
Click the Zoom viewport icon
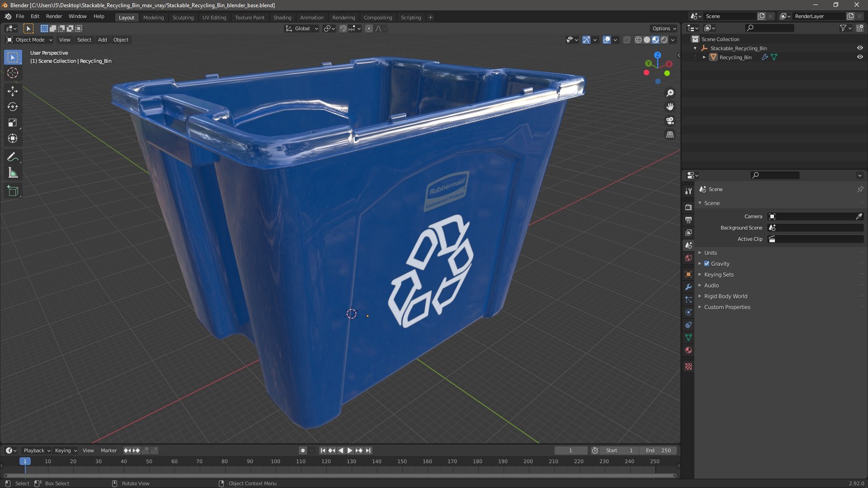[x=670, y=93]
